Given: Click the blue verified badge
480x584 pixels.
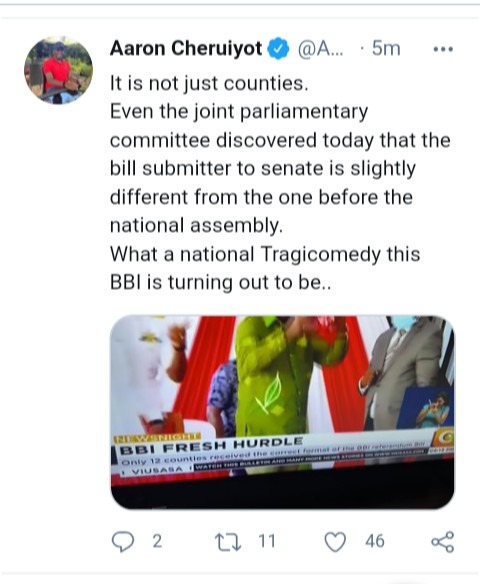Looking at the screenshot, I should 279,49.
